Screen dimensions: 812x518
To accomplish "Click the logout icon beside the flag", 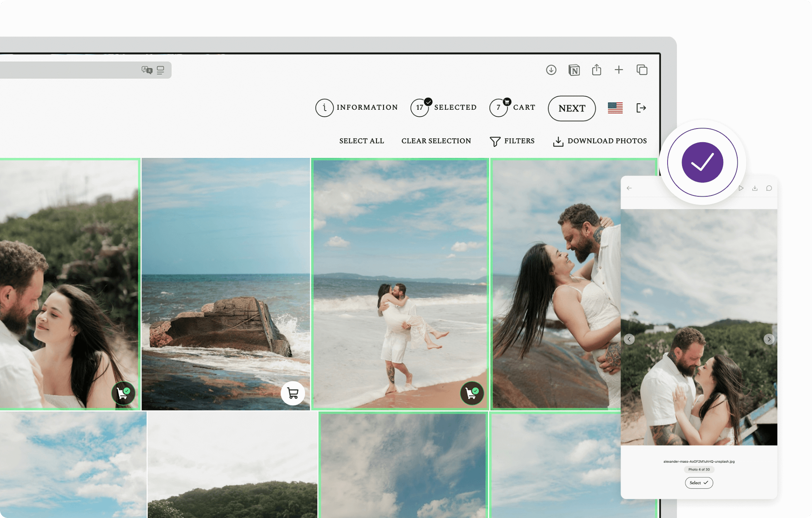I will point(641,108).
